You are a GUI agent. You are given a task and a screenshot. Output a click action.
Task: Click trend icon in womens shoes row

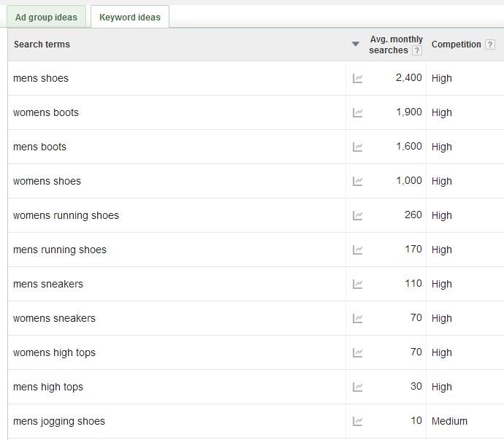pos(357,182)
